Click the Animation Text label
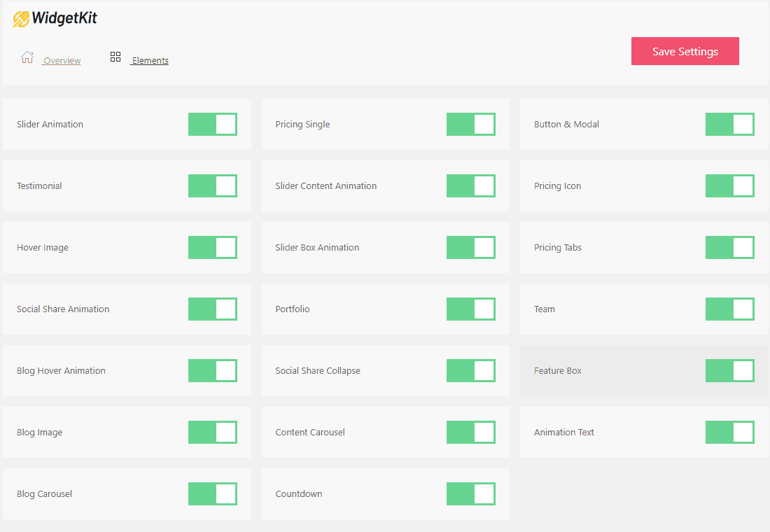Image resolution: width=770 pixels, height=532 pixels. click(x=564, y=433)
